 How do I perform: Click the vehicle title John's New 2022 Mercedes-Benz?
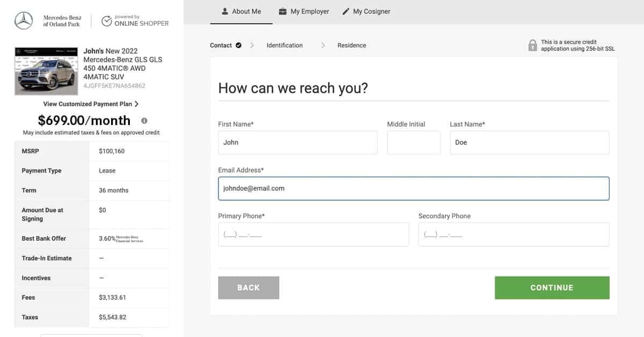[x=123, y=64]
